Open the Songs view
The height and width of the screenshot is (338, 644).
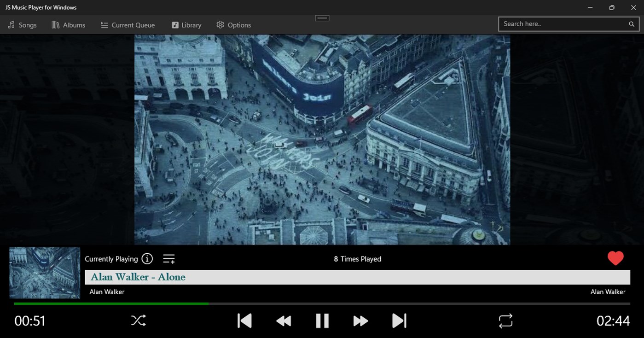[x=22, y=25]
